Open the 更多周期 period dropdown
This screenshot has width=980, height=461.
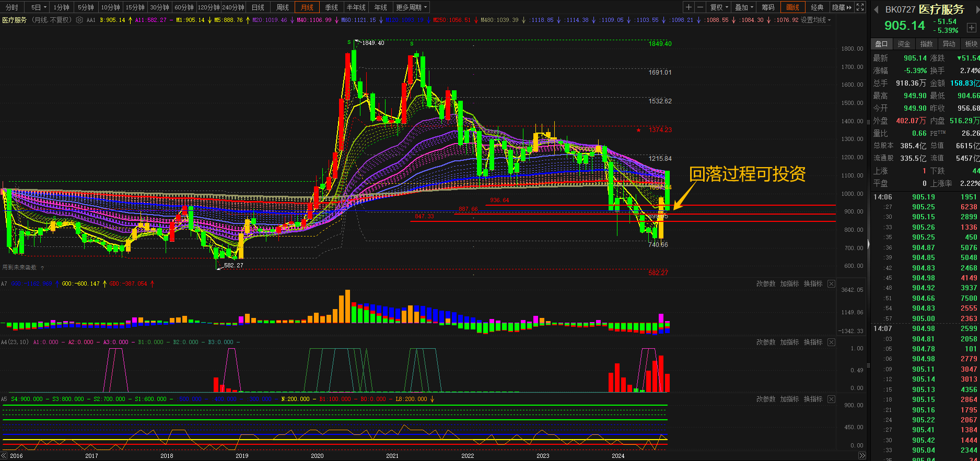[x=411, y=7]
